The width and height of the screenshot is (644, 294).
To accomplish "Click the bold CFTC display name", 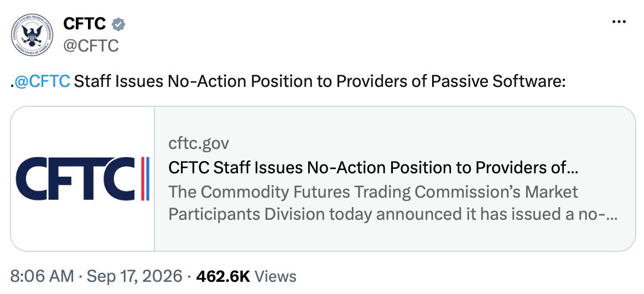I will (85, 24).
